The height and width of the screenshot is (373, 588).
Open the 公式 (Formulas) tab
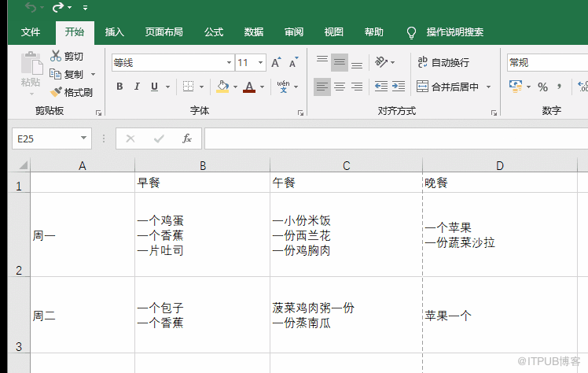214,32
